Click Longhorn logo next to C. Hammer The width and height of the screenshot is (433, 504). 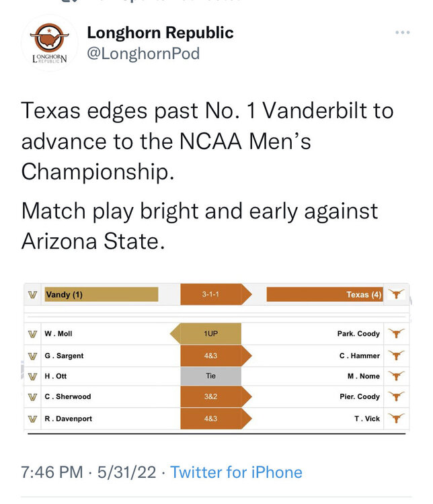(397, 355)
